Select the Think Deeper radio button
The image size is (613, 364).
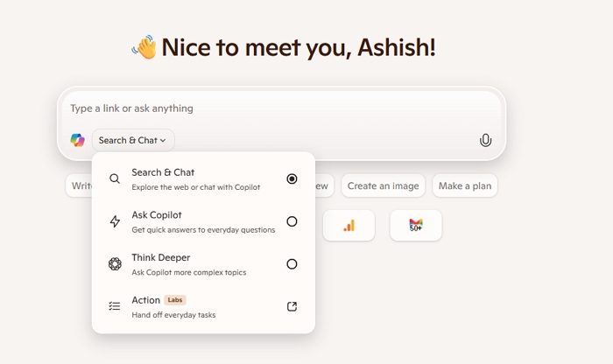(x=292, y=264)
